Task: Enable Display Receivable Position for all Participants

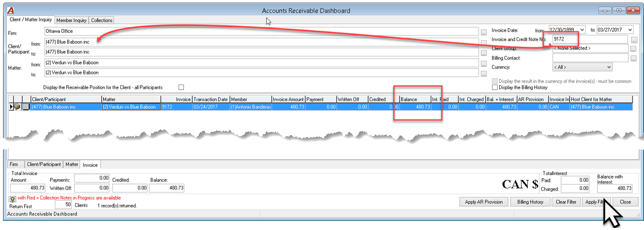Action: [x=181, y=87]
